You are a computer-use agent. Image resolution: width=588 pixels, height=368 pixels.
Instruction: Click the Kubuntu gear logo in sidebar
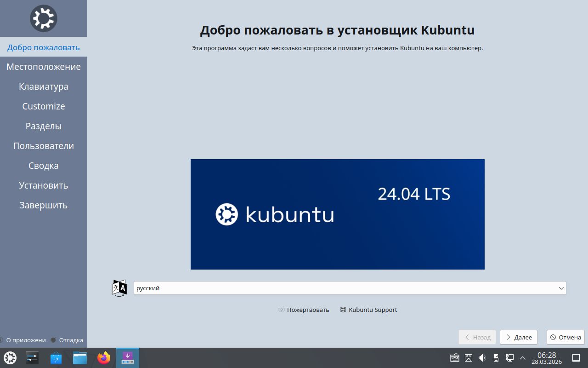coord(43,18)
